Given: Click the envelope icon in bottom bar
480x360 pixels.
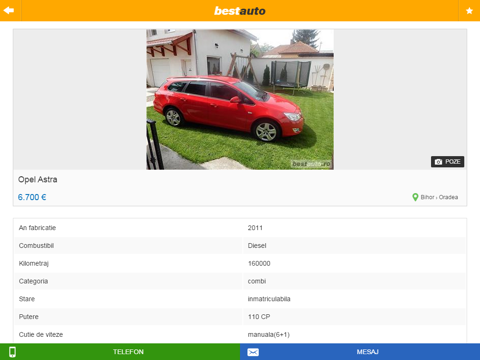Looking at the screenshot, I should tap(253, 352).
